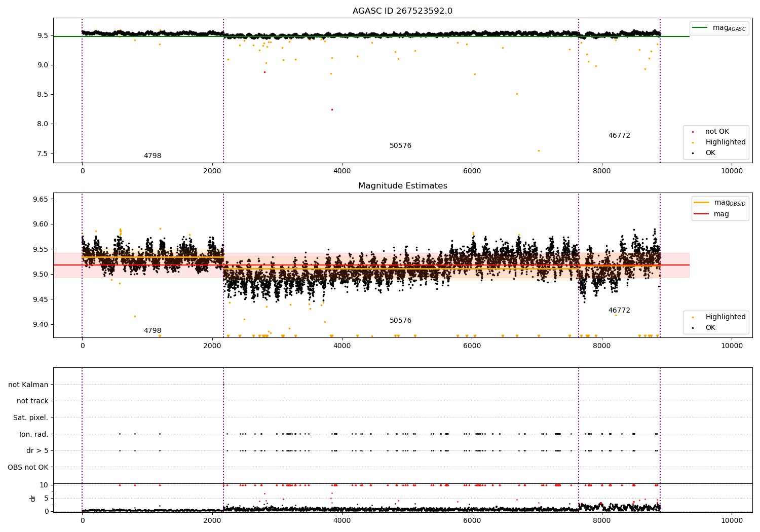
Task: Click the '9.45' y-tick in the middle panel
Action: tap(40, 299)
